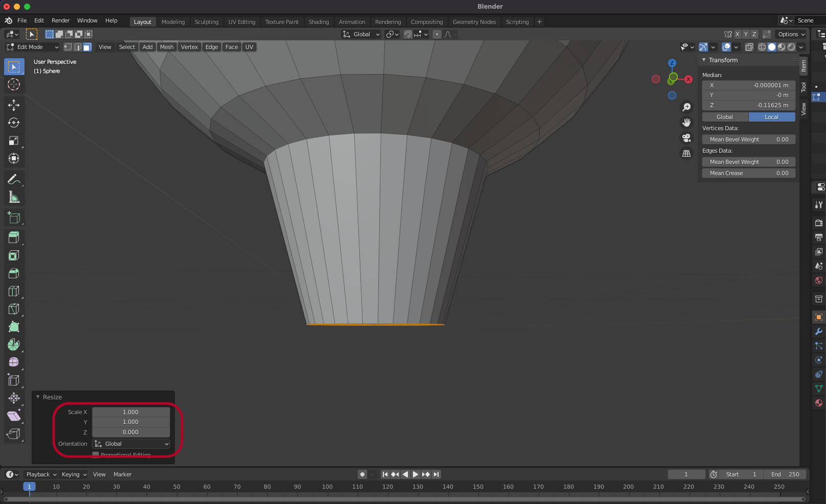Jump to the end frame
This screenshot has width=826, height=504.
pos(436,474)
